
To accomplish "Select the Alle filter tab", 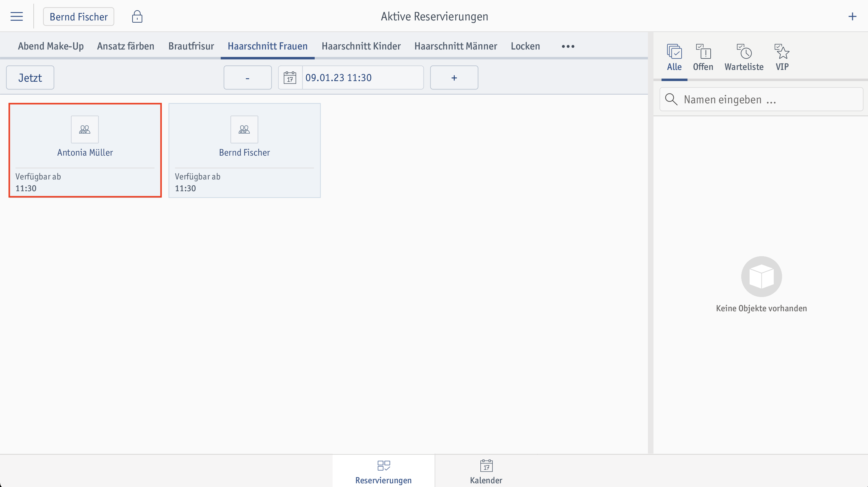I will point(674,58).
